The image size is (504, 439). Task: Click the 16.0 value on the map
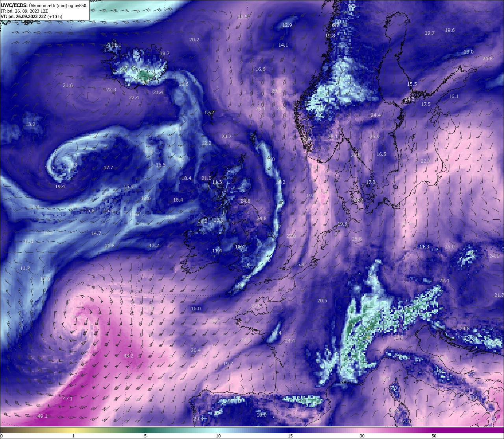pos(196,308)
